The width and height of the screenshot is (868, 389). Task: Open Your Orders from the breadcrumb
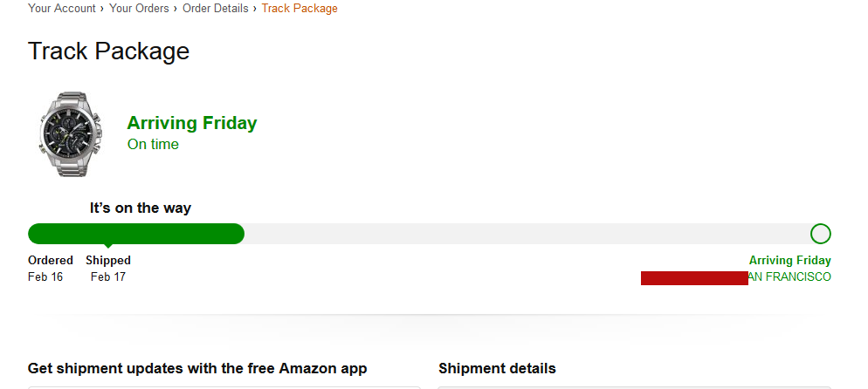(139, 9)
